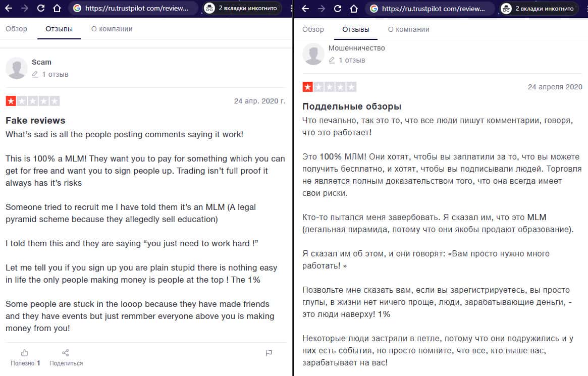Select the Отзывы tab in right window

pyautogui.click(x=355, y=29)
